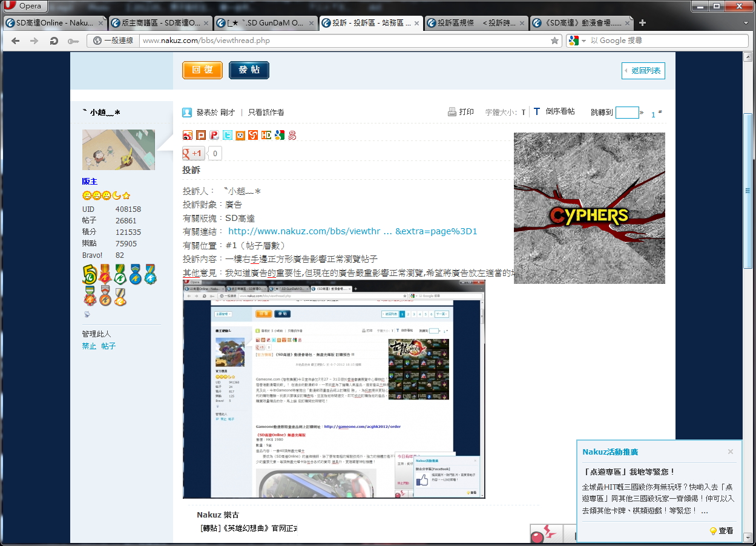Click the satellite dish icon under the medals
The height and width of the screenshot is (546, 756).
87,314
